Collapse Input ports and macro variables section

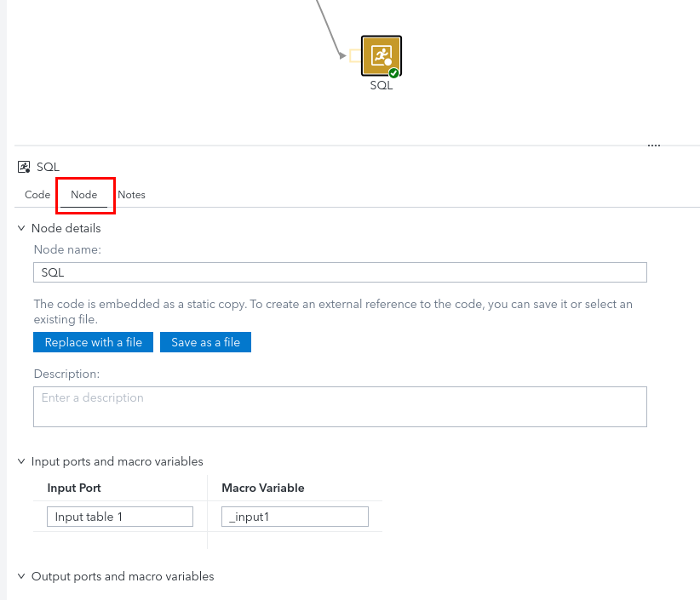[21, 461]
